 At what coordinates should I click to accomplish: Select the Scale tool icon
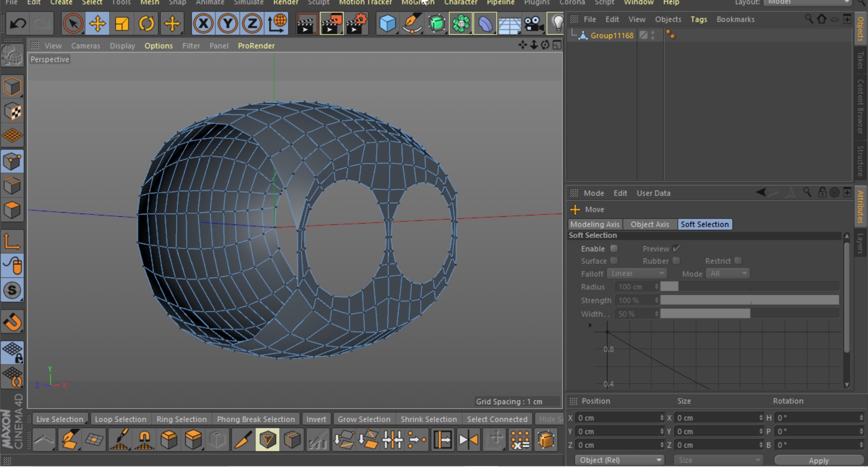coord(122,23)
